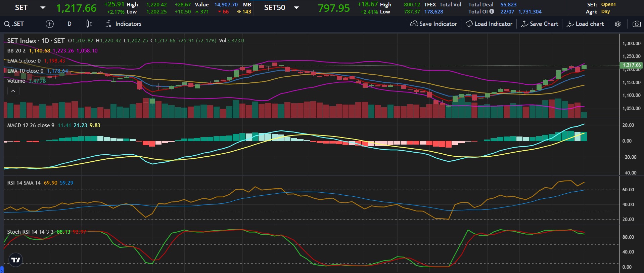644x273 pixels.
Task: Open the fx Indicators menu
Action: tap(123, 24)
